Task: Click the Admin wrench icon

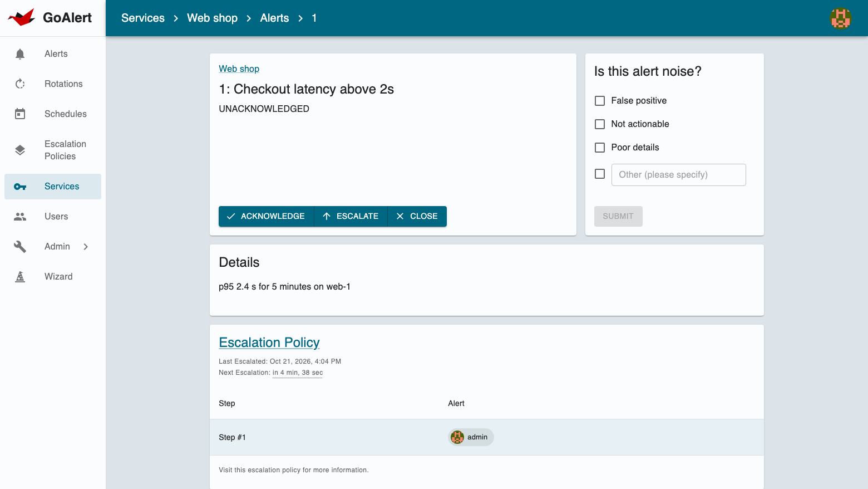Action: point(20,247)
